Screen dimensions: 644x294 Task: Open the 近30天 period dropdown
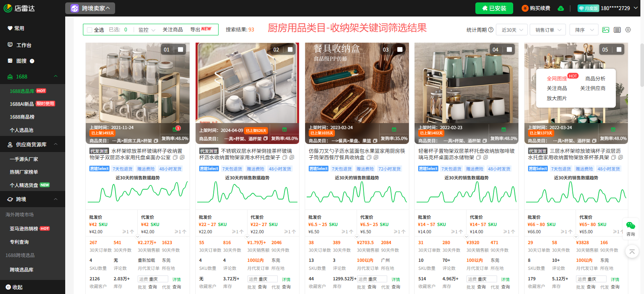click(x=512, y=30)
